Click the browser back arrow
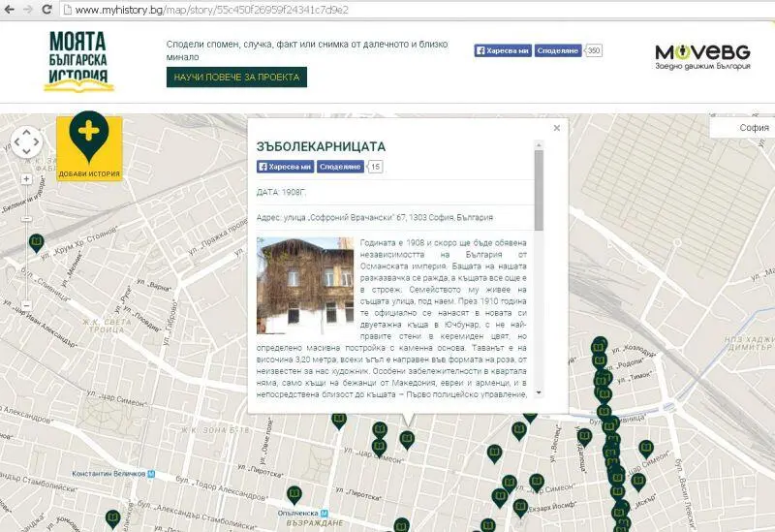The height and width of the screenshot is (532, 775). (x=11, y=10)
